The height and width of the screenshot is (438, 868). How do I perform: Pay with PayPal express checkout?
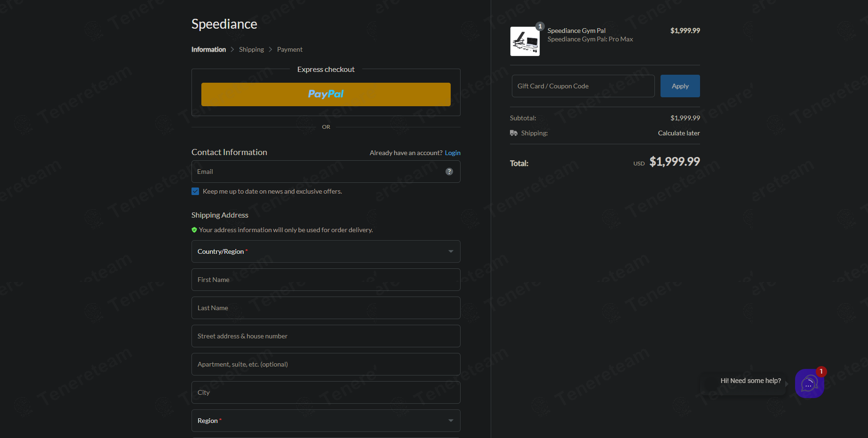[x=326, y=94]
